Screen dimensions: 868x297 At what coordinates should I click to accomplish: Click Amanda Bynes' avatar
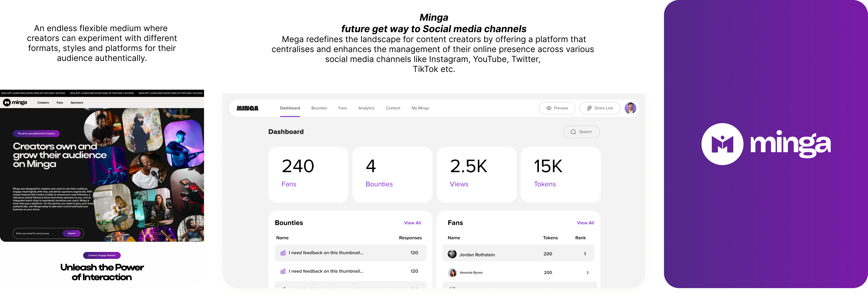452,272
